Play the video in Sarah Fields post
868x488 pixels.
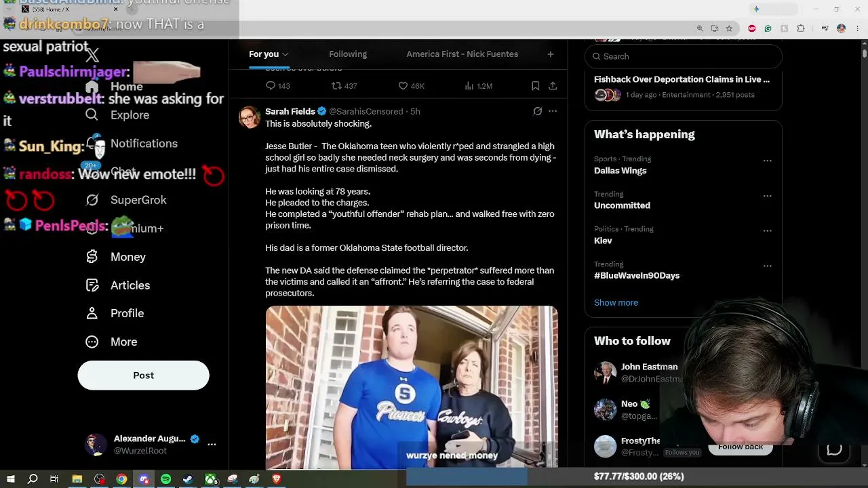(412, 386)
